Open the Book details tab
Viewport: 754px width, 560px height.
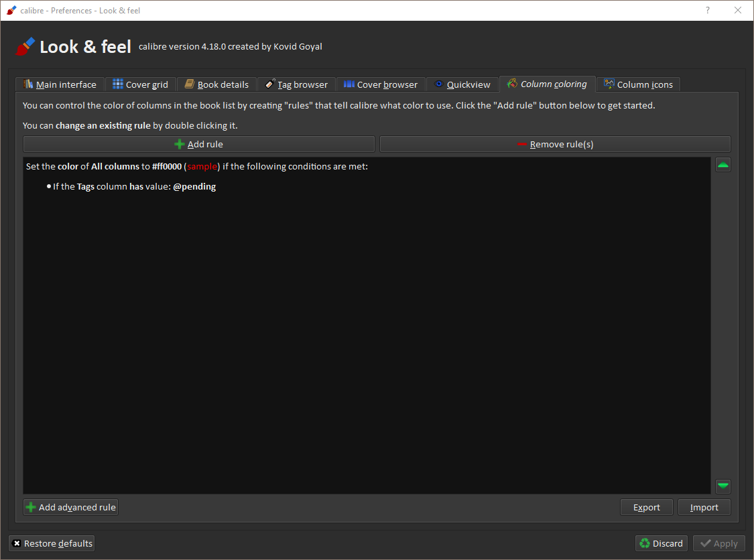tap(216, 84)
